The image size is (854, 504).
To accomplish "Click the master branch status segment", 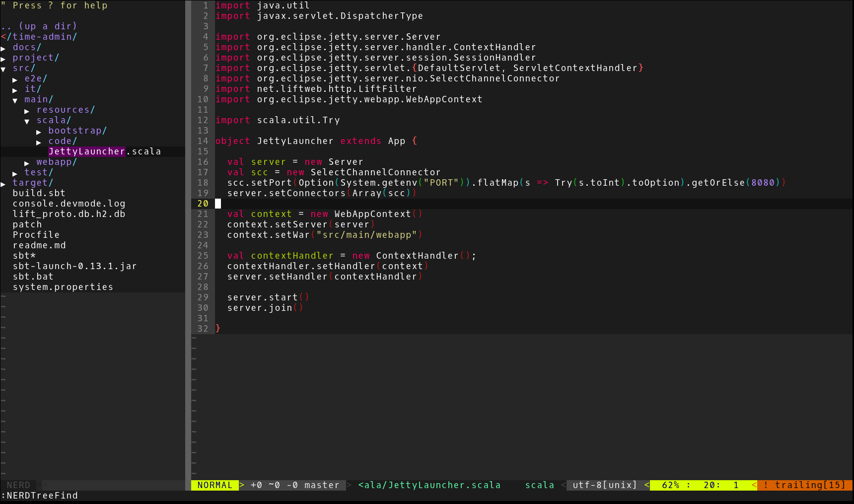I will pos(321,485).
